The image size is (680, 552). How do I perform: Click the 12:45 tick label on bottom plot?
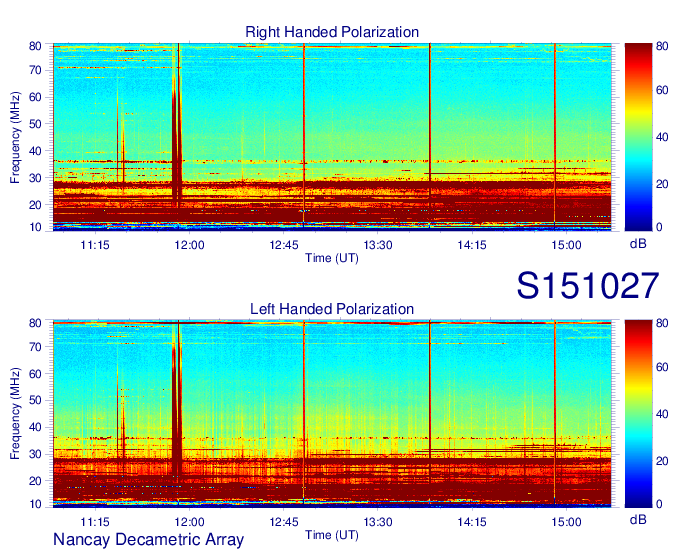coord(284,522)
